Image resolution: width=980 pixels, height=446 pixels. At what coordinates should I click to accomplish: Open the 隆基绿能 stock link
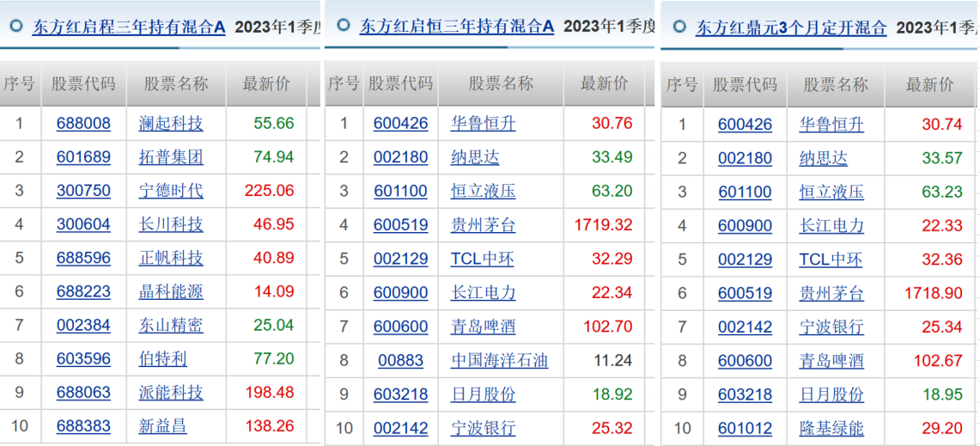831,429
